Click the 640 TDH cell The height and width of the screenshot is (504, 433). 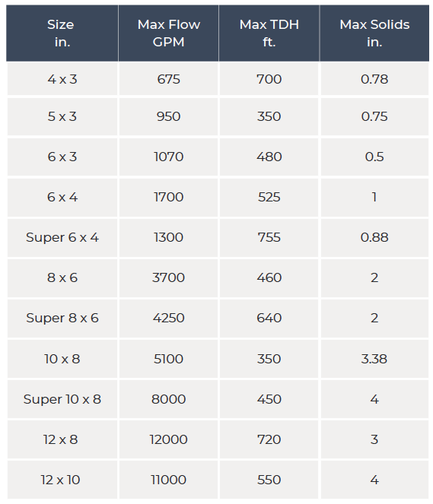click(x=269, y=319)
